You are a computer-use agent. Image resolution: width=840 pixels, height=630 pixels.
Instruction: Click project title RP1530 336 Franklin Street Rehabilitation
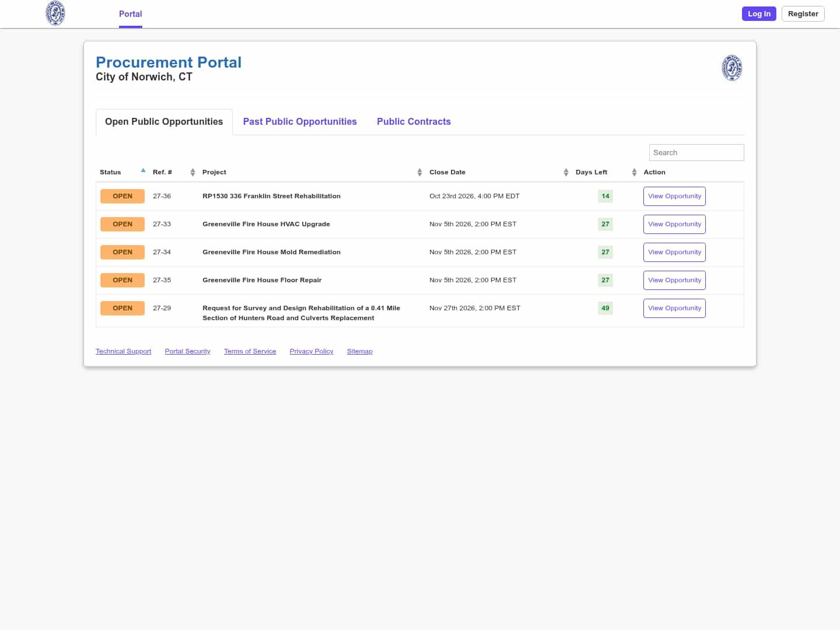coord(271,196)
